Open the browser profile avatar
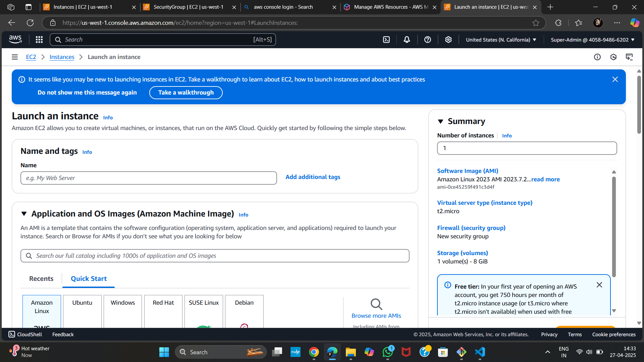This screenshot has width=644, height=362. tap(598, 23)
